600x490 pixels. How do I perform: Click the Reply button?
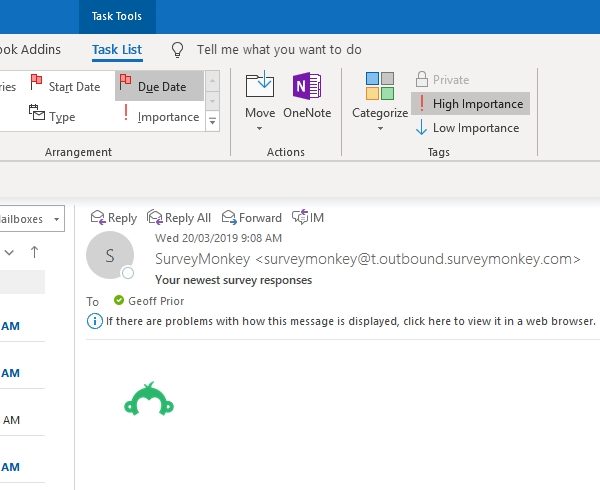tap(114, 218)
